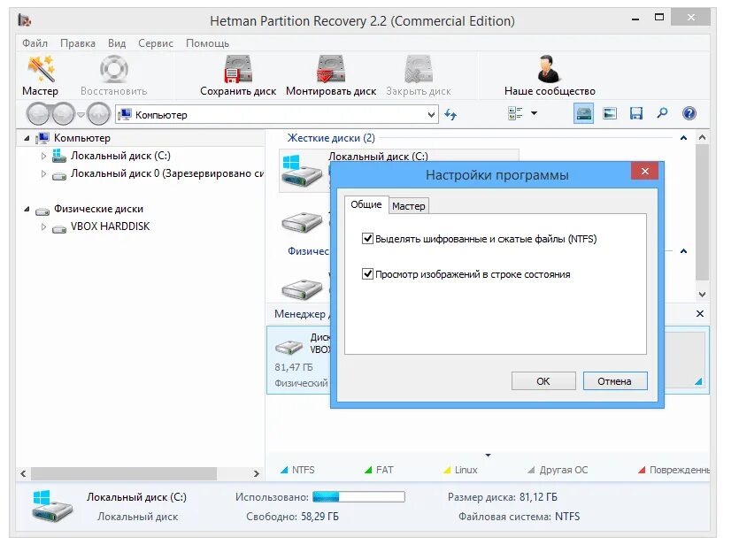Close the Настройки программы dialog
Image resolution: width=739 pixels, height=560 pixels.
(644, 171)
